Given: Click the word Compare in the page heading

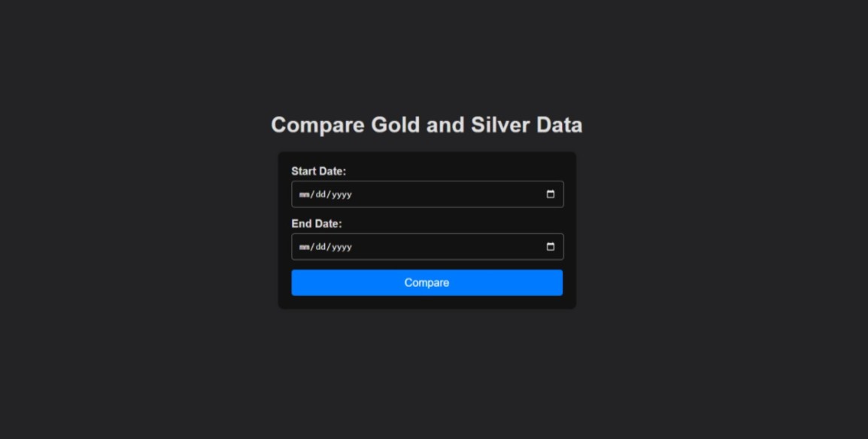Looking at the screenshot, I should point(317,125).
